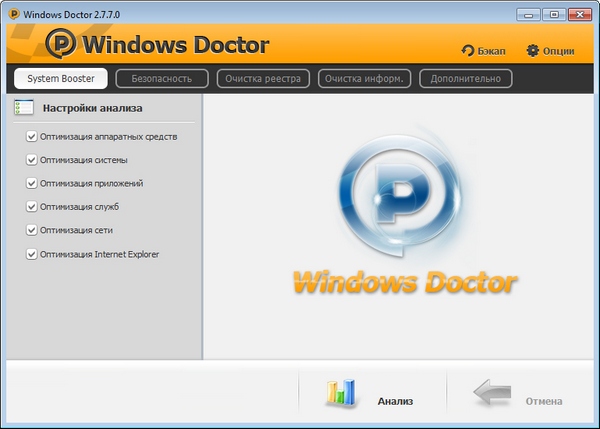Toggle Оптимизация Internet Explorer checkbox
This screenshot has width=600, height=429.
[31, 254]
